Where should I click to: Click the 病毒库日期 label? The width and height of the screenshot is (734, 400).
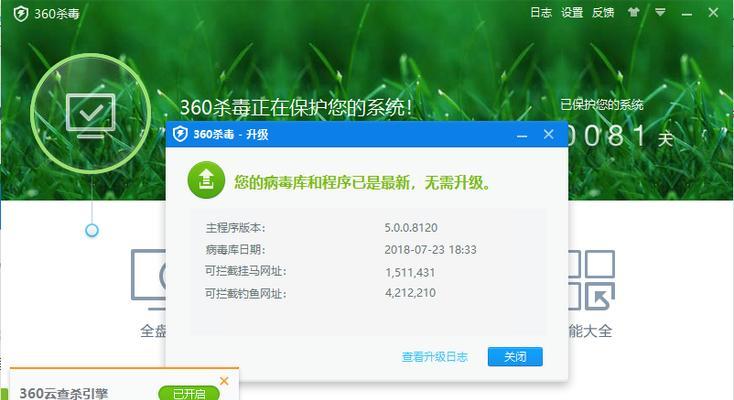coord(235,250)
